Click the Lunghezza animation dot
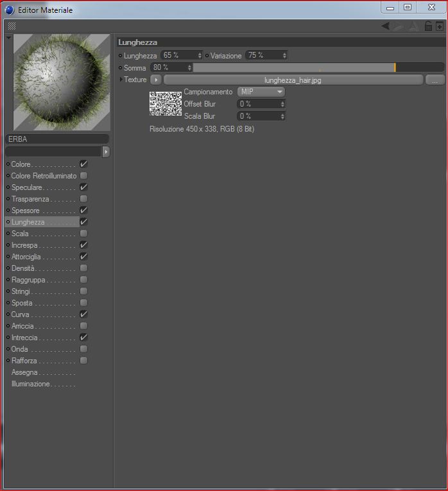Screen dimensions: 448x491 [120, 56]
